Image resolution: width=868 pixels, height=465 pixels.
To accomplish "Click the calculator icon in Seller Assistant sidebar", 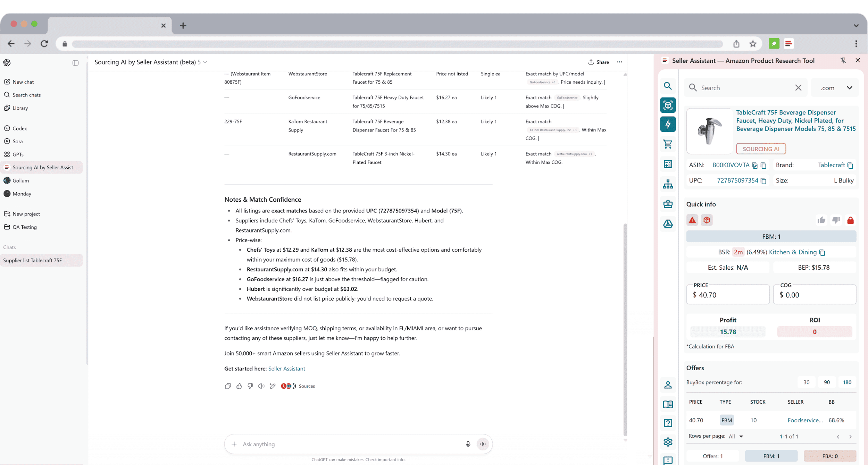I will click(668, 164).
